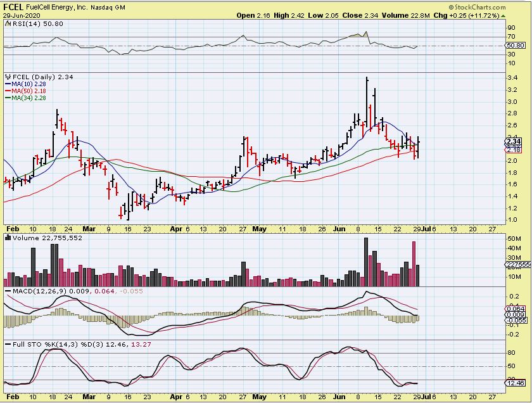Click the Mar label on the price chart date axis
The height and width of the screenshot is (403, 532).
[89, 229]
